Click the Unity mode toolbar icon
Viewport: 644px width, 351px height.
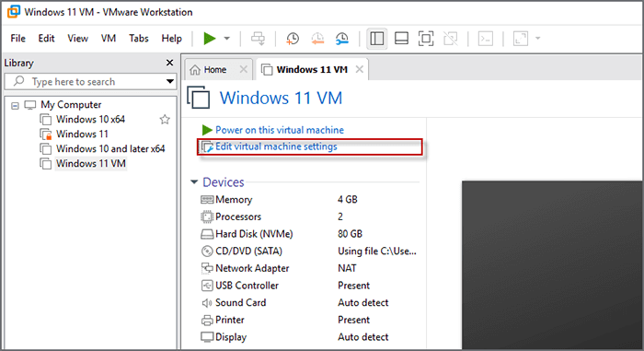click(x=451, y=39)
